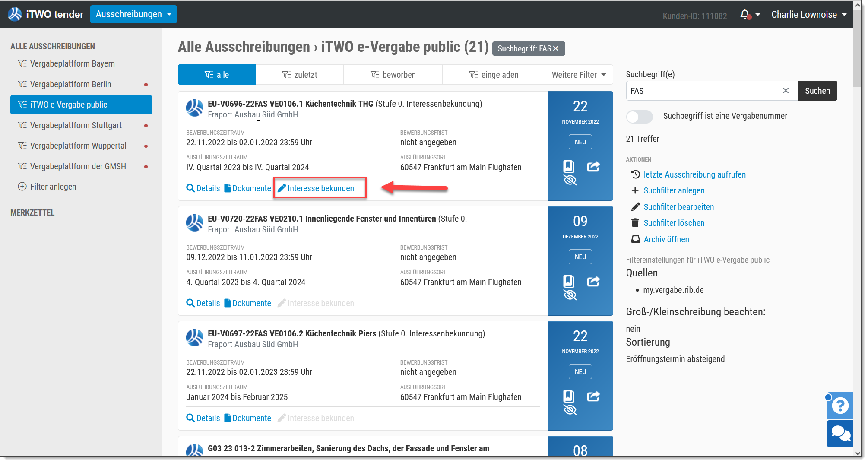
Task: Open Dokumente of Innenliegende Fenster tender
Action: click(247, 303)
